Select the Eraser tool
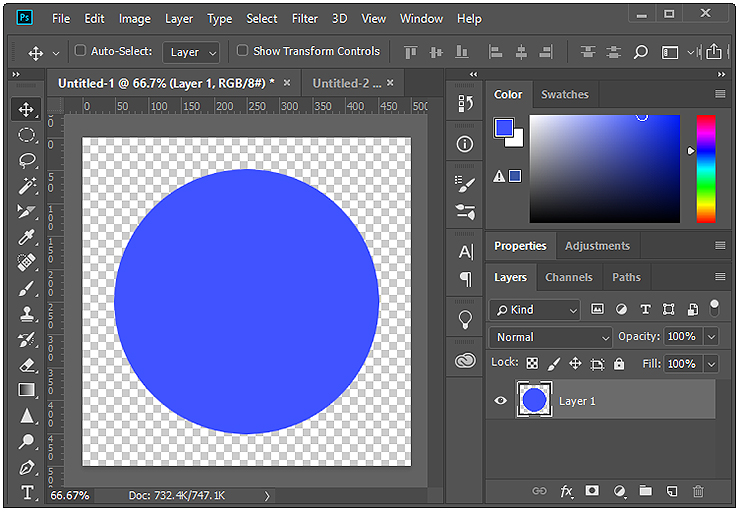The width and height of the screenshot is (740, 512). (26, 365)
